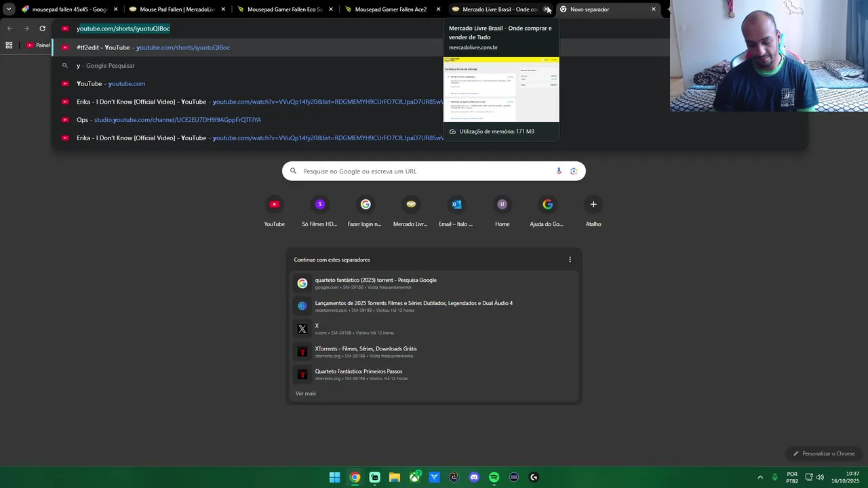Open File Explorer from the taskbar

click(x=394, y=477)
